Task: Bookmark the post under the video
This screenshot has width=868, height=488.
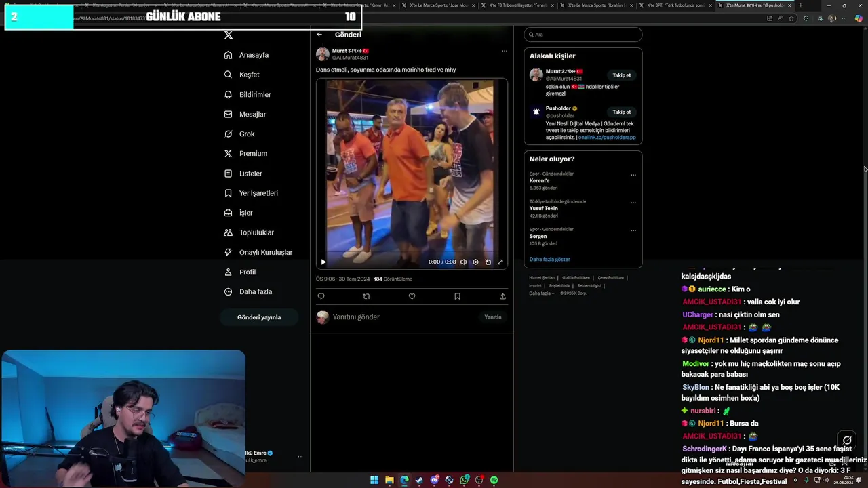Action: (x=457, y=296)
